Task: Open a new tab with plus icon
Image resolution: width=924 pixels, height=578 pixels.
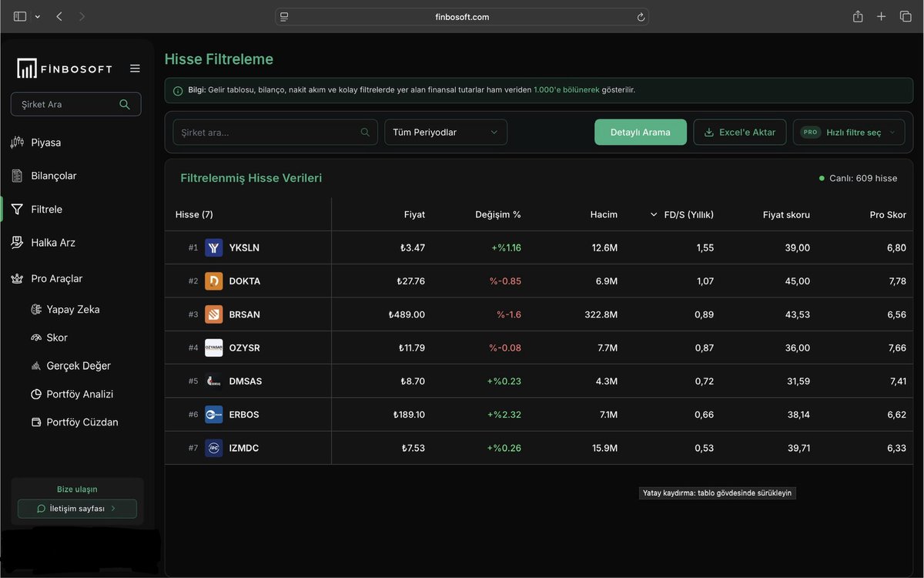Action: 882,16
